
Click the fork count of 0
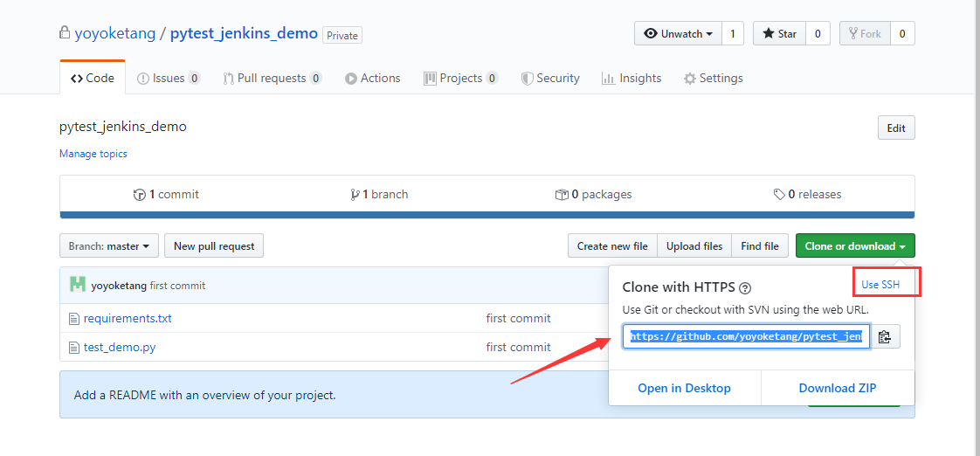(x=902, y=34)
